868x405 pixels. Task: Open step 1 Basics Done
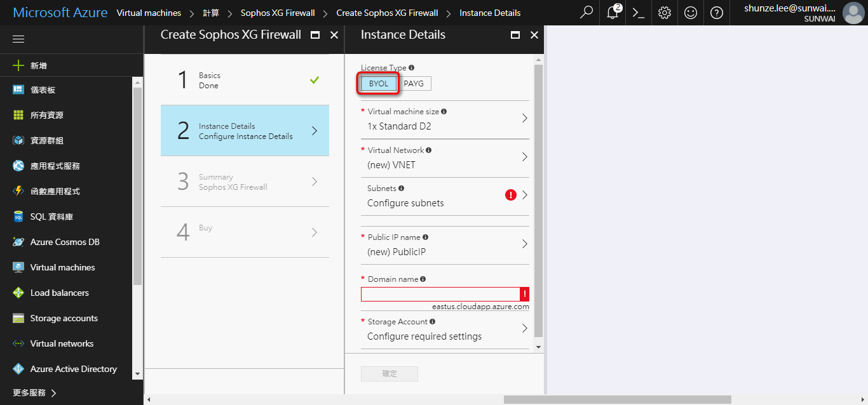(245, 80)
